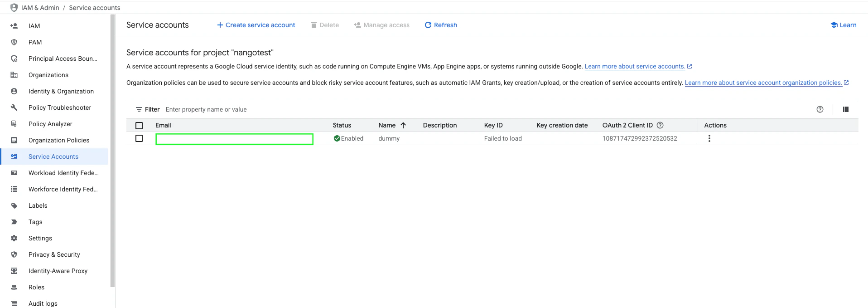Sort by Name column arrow
Screen dimensions: 868x308
point(403,125)
